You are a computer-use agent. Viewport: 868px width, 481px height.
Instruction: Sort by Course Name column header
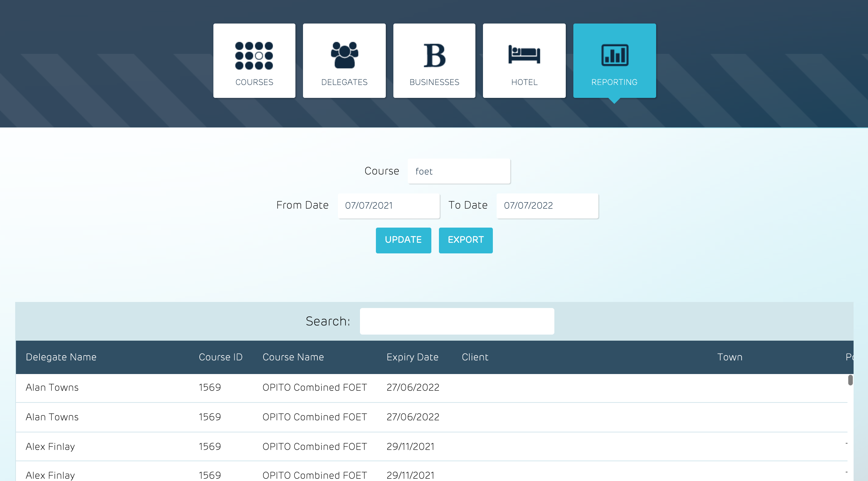[293, 357]
